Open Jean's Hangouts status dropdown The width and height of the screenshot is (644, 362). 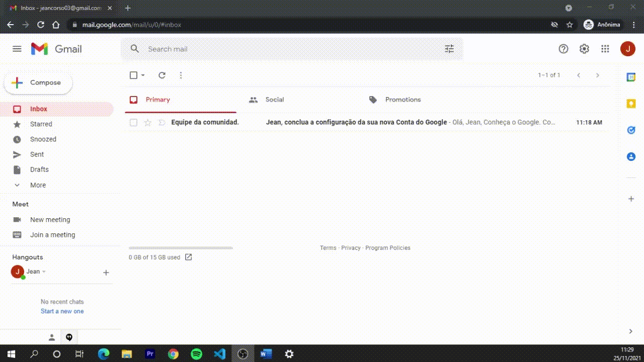point(44,271)
